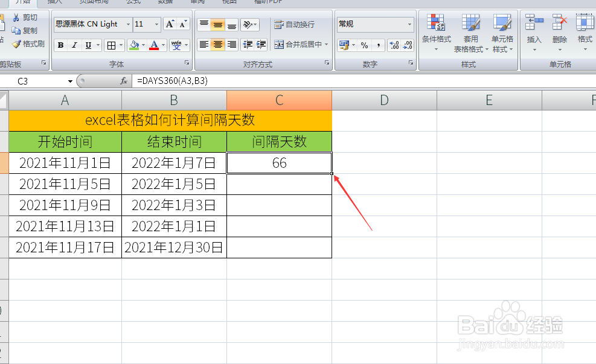
Task: Expand the border style dropdown arrow
Action: [x=121, y=46]
